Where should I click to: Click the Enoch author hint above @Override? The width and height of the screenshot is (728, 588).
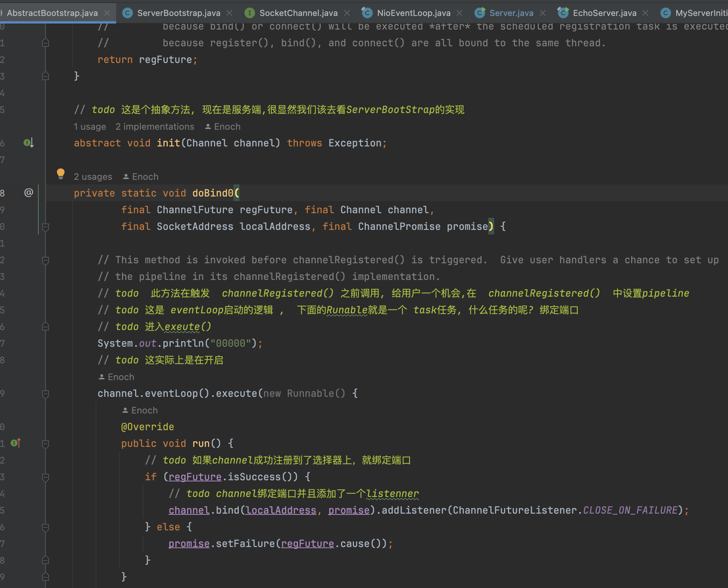click(x=144, y=410)
